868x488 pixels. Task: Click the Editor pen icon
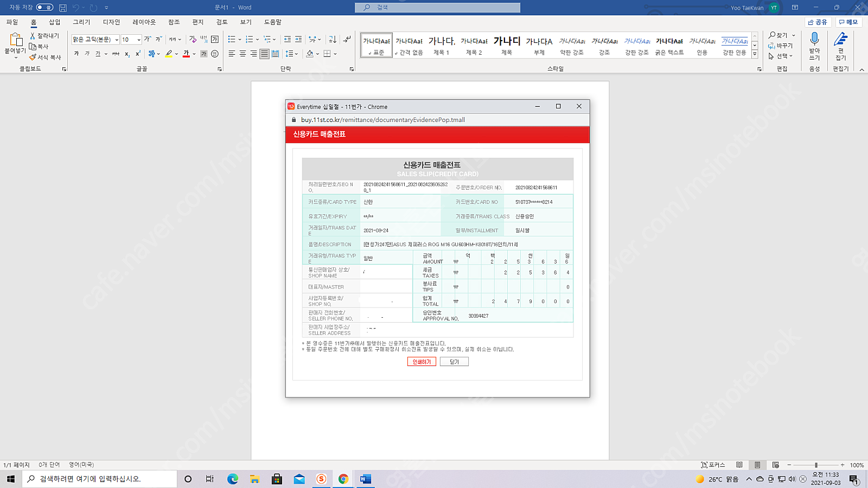(x=841, y=39)
